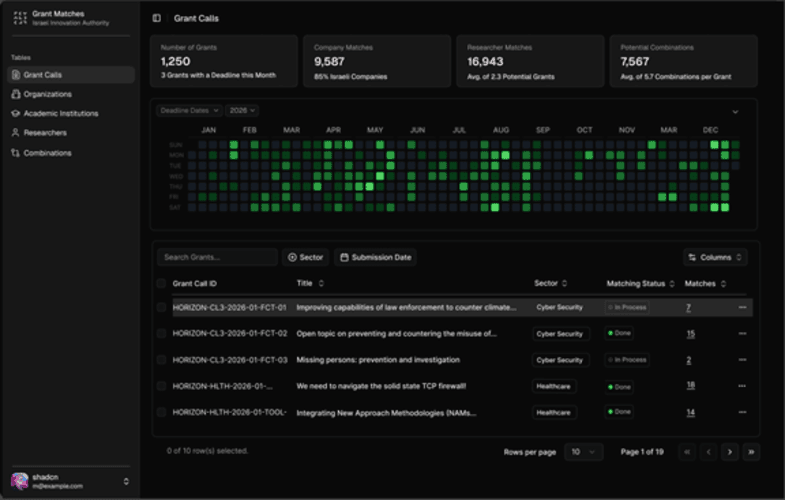This screenshot has width=785, height=500.
Task: Open Academic Institutions via graduation cap icon
Action: tap(16, 114)
